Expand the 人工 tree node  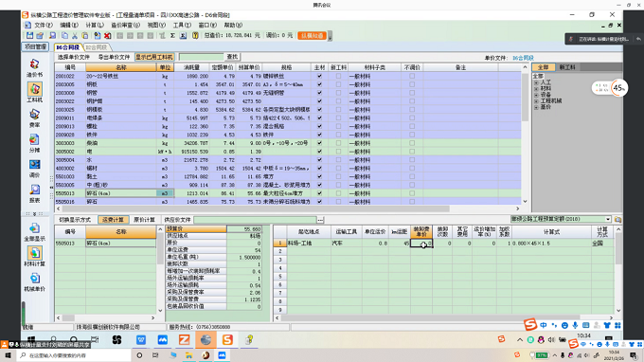(536, 82)
